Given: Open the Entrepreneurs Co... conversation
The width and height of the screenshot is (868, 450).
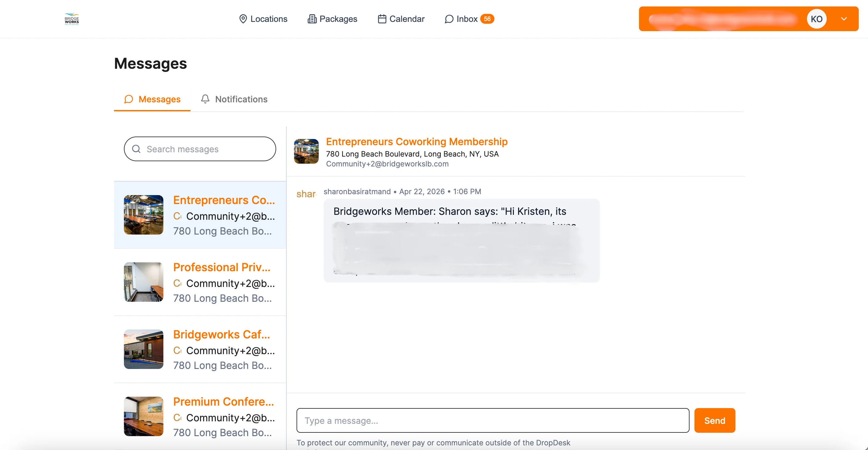Looking at the screenshot, I should point(200,215).
